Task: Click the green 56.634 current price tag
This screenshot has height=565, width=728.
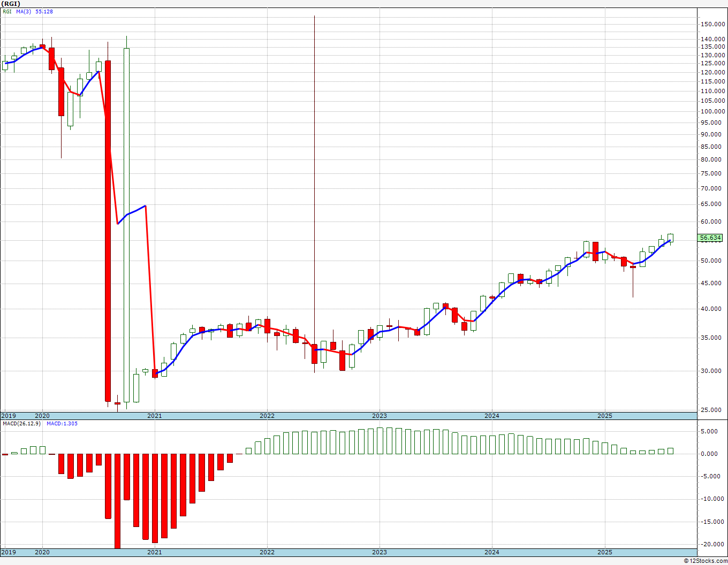Action: 710,238
